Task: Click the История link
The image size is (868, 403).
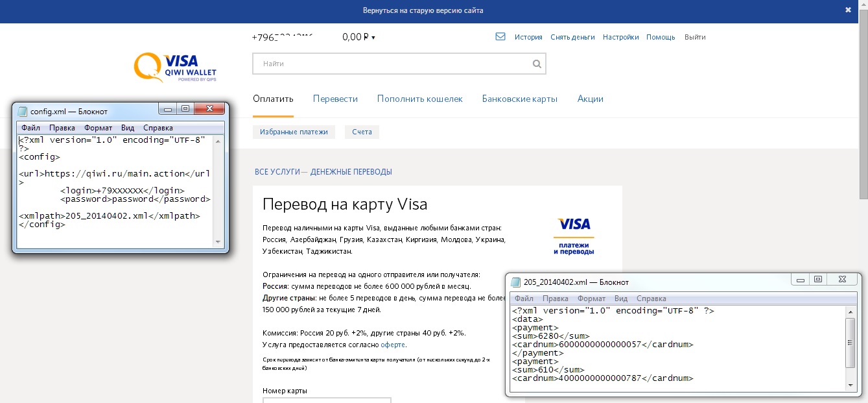Action: (x=528, y=38)
